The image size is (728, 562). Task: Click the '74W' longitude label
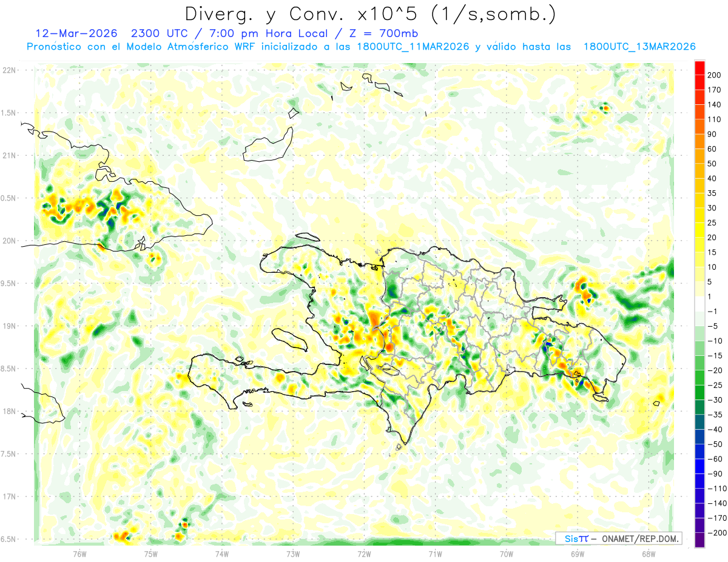click(221, 555)
